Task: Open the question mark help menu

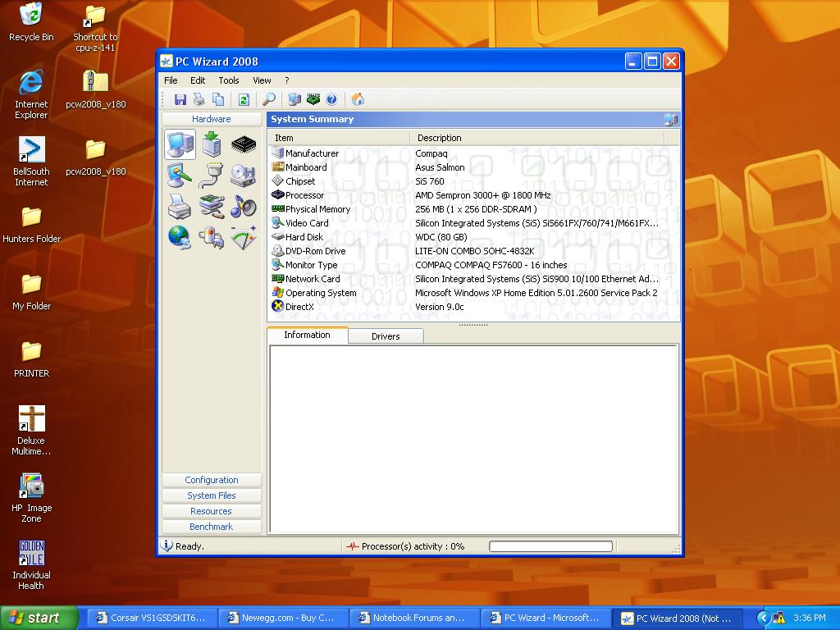Action: click(x=287, y=80)
